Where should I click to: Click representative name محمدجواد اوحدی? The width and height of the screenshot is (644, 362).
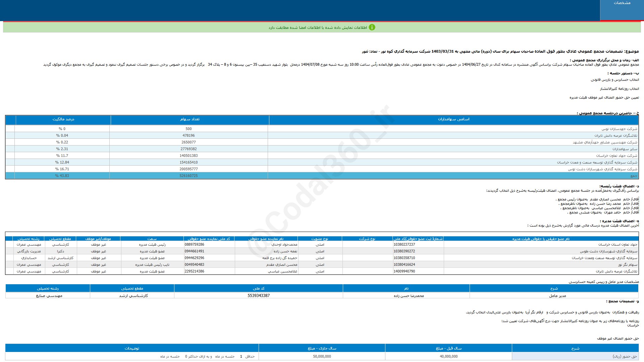[x=284, y=244]
